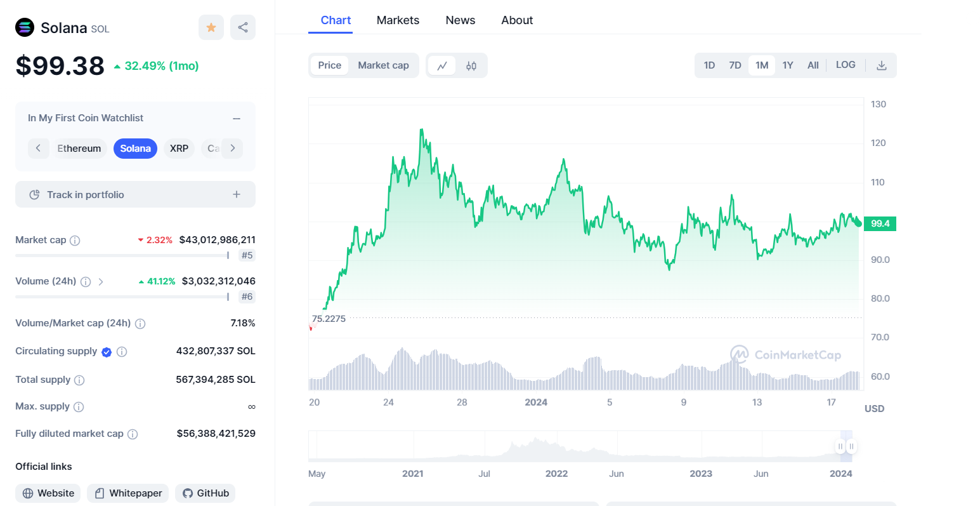Open the News tab
Image resolution: width=980 pixels, height=506 pixels.
[x=461, y=20]
